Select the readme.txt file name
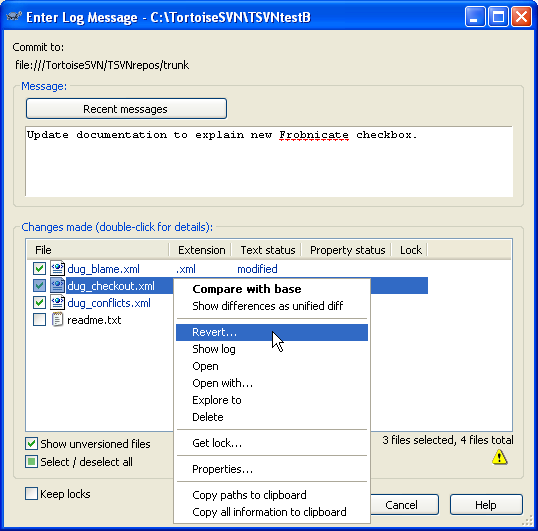Viewport: 538px width, 531px height. pyautogui.click(x=94, y=320)
